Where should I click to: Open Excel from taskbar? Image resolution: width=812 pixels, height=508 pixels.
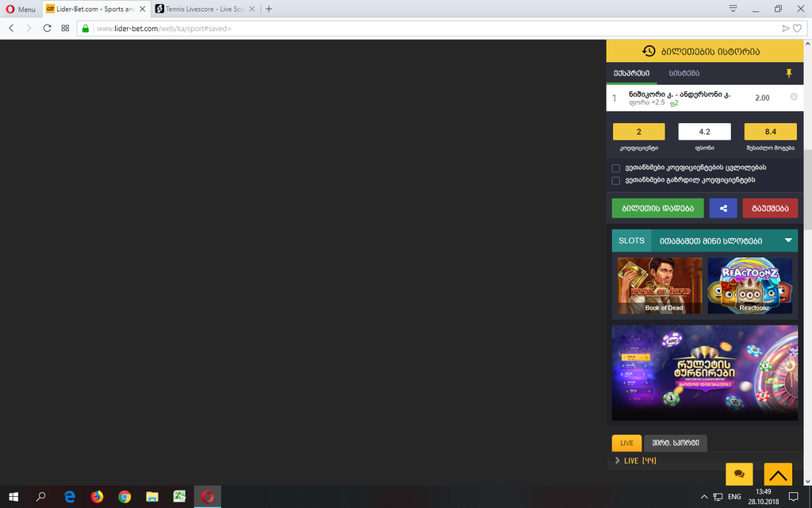point(179,497)
